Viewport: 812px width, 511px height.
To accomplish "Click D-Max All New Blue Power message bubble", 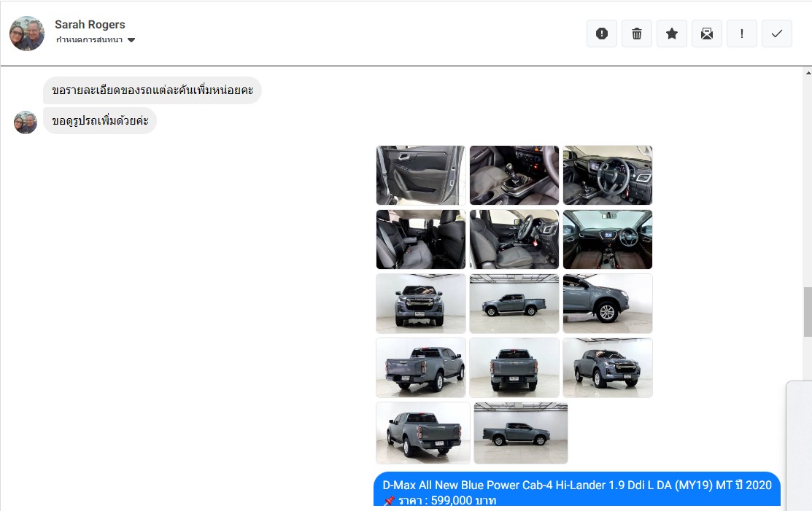I will pos(577,489).
